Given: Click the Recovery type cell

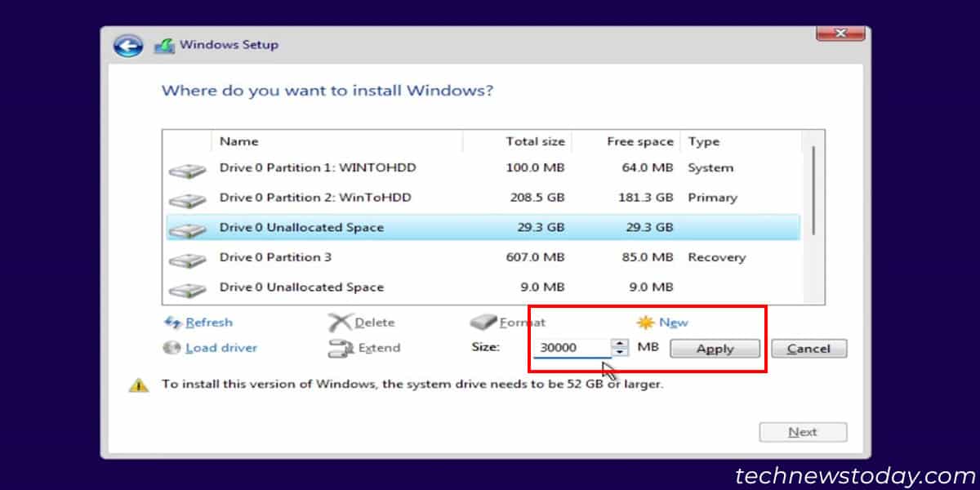Looking at the screenshot, I should pyautogui.click(x=717, y=257).
